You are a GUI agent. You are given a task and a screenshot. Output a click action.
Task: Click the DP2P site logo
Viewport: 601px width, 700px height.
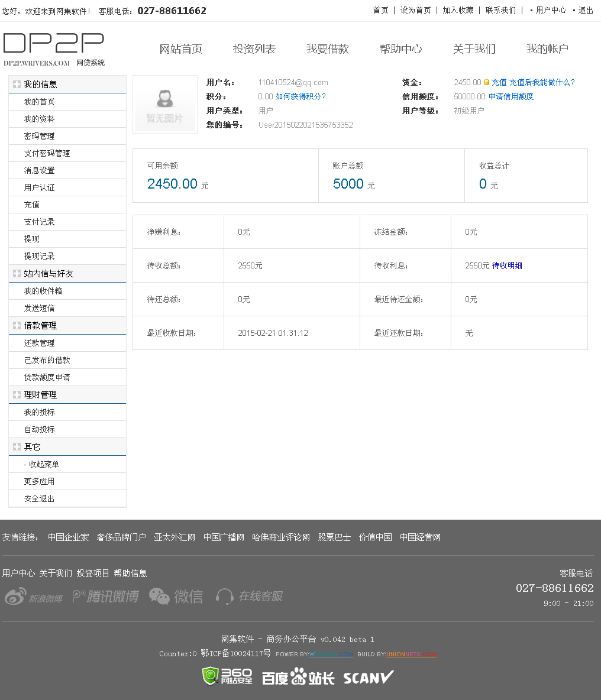coord(54,49)
